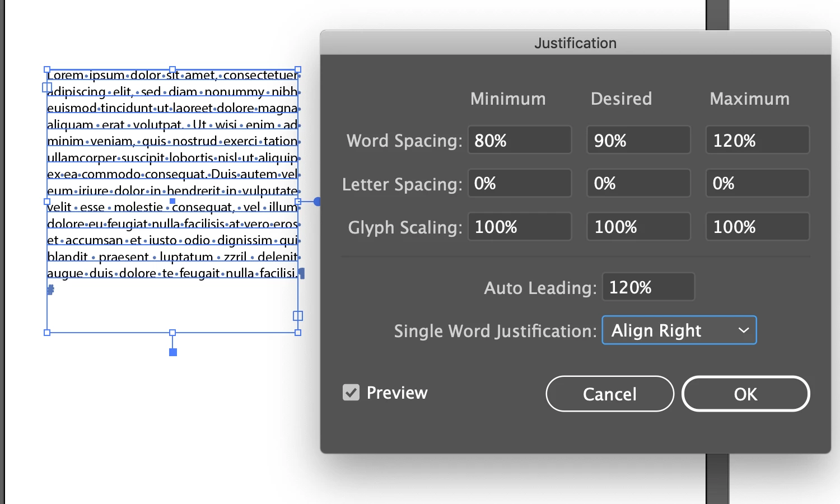Click the 'Glyph Scaling:' label

[x=405, y=227]
